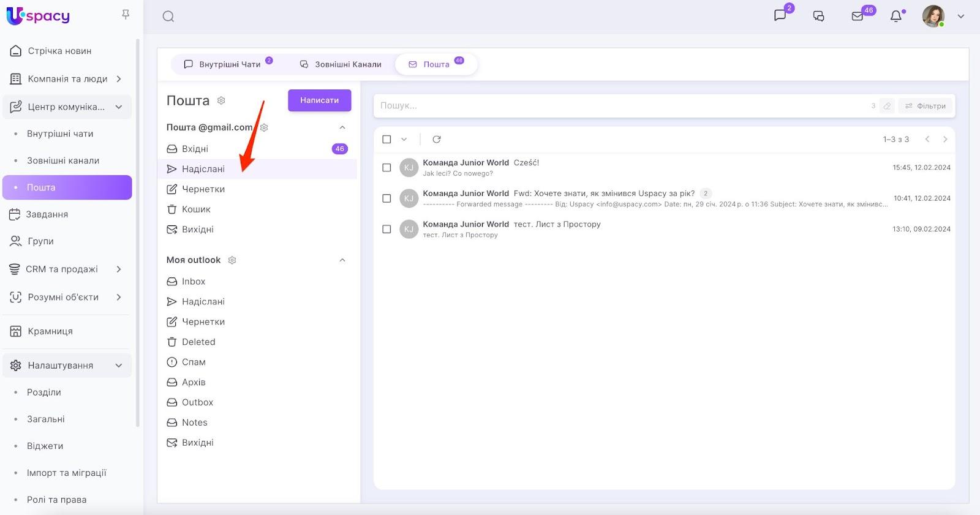
Task: Switch to Внутрішні Чати tab
Action: click(x=228, y=64)
